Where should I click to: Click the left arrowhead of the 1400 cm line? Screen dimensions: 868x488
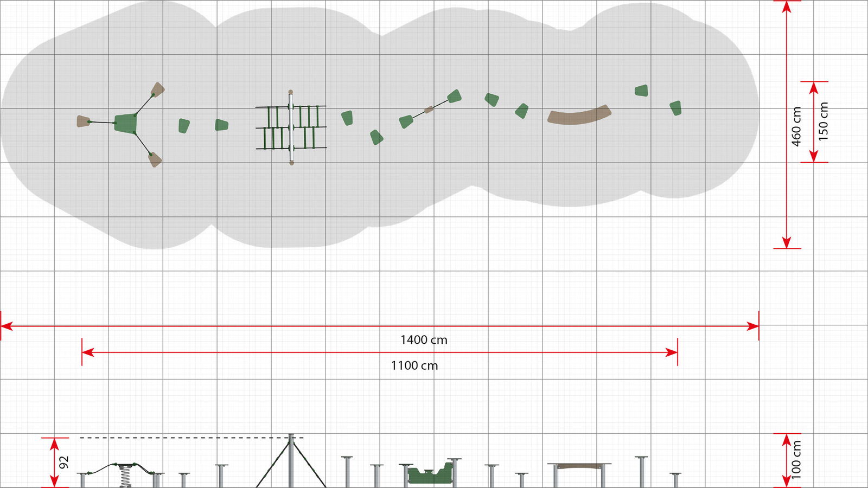pyautogui.click(x=7, y=326)
